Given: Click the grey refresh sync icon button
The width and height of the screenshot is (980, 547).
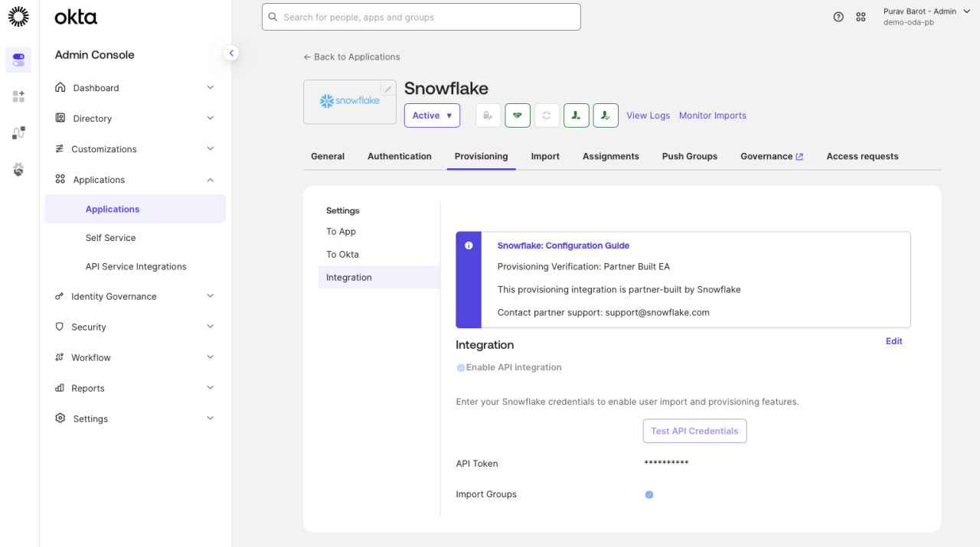Looking at the screenshot, I should 547,116.
